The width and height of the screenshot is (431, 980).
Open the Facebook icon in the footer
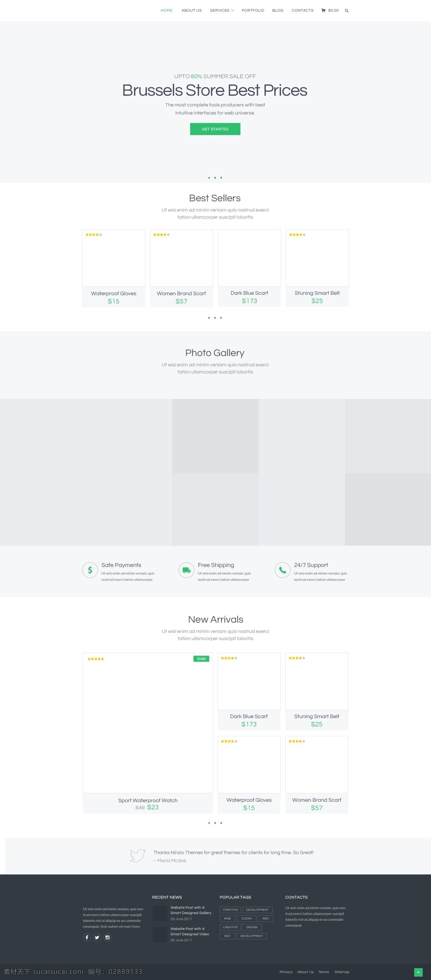click(87, 937)
